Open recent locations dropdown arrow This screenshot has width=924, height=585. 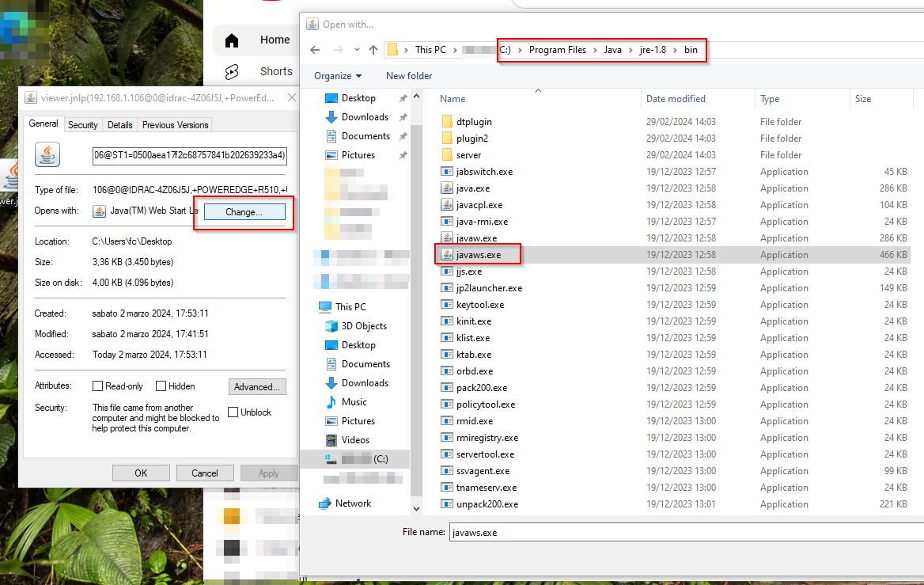pyautogui.click(x=357, y=50)
